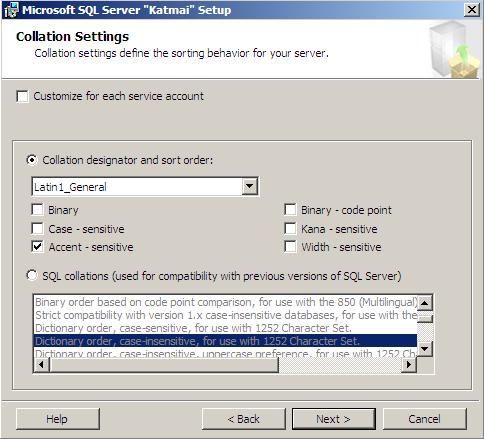
Task: Click horizontal scroll left arrow
Action: (x=42, y=365)
